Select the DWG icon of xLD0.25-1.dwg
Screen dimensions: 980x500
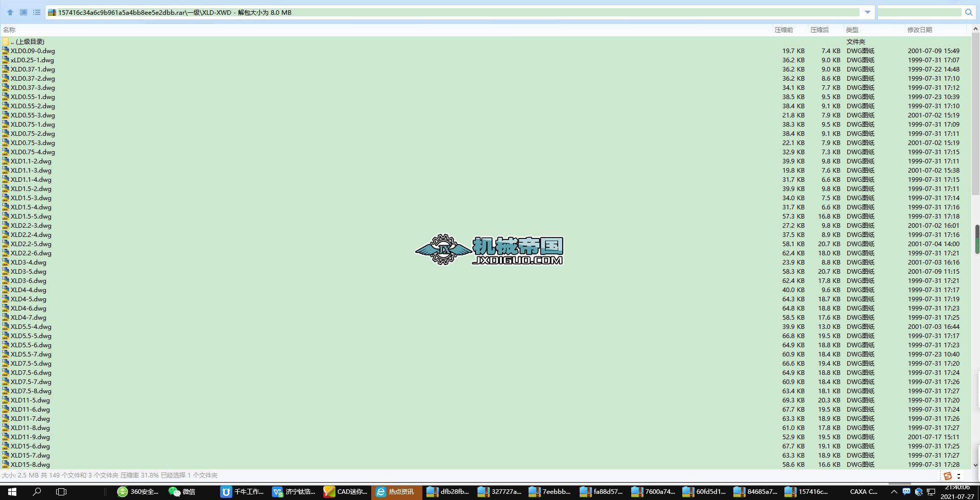6,60
